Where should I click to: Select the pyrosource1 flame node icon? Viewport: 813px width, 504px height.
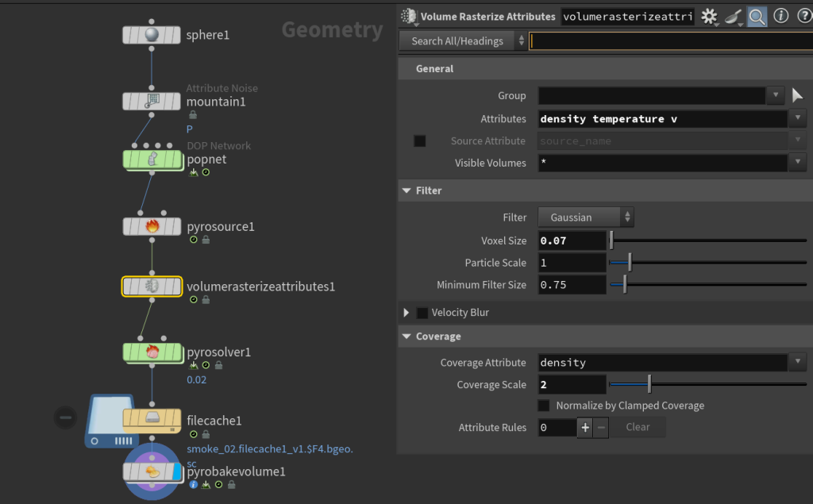pos(152,226)
